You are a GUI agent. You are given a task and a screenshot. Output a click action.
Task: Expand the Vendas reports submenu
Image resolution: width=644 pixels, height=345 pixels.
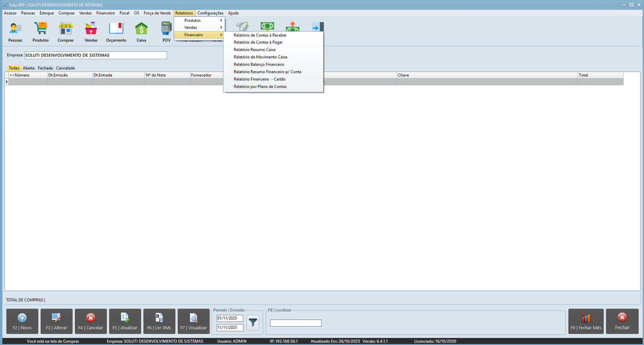[x=199, y=28]
